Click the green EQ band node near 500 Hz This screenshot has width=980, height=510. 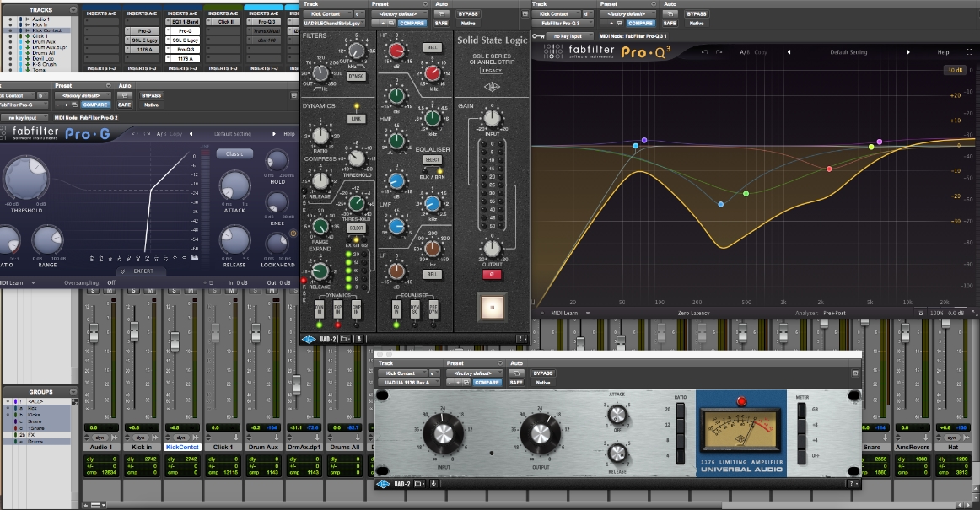pyautogui.click(x=746, y=194)
